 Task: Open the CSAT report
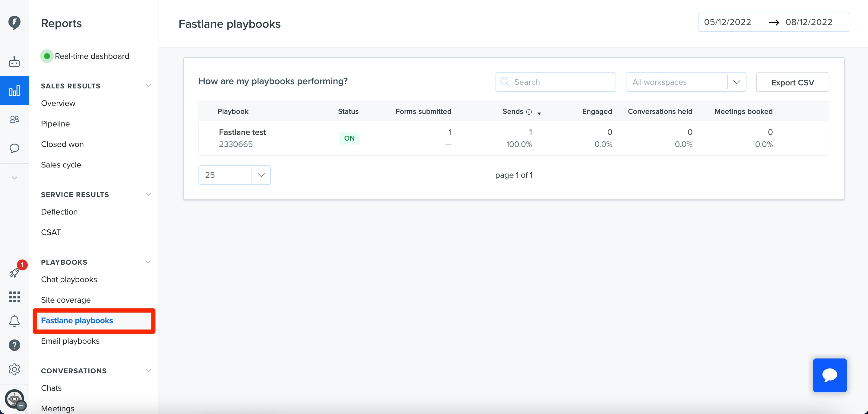[51, 232]
